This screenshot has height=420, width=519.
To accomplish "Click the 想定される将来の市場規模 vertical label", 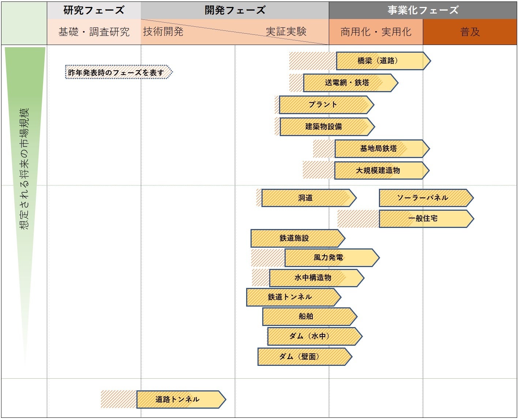I will tap(25, 169).
